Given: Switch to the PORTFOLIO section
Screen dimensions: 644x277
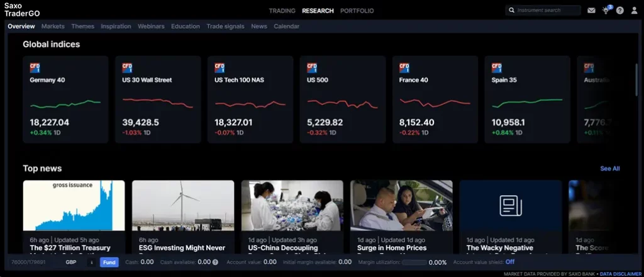Looking at the screenshot, I should [x=357, y=11].
